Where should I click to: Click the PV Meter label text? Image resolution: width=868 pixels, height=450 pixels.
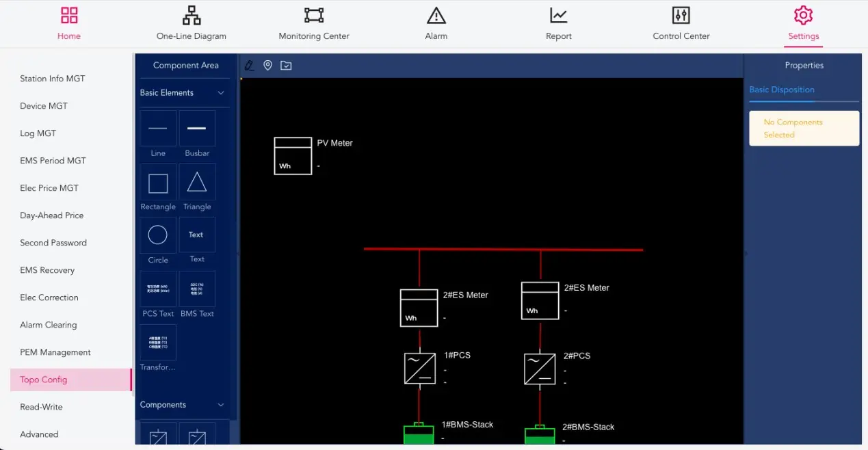tap(335, 143)
